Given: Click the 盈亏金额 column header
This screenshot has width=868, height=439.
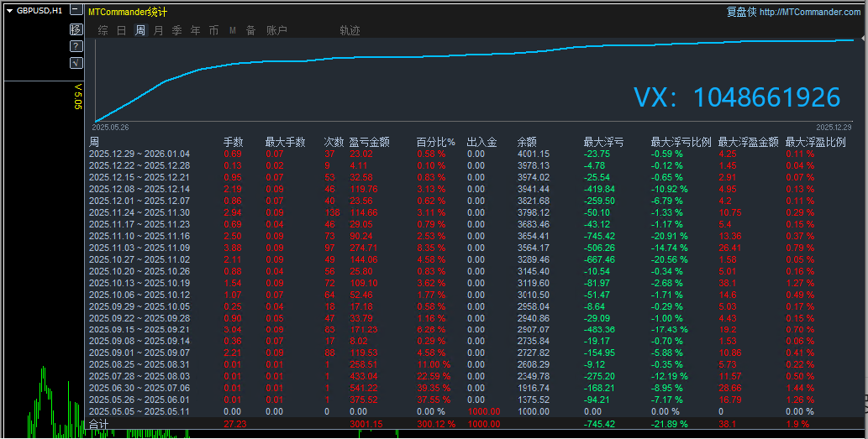Looking at the screenshot, I should point(369,143).
